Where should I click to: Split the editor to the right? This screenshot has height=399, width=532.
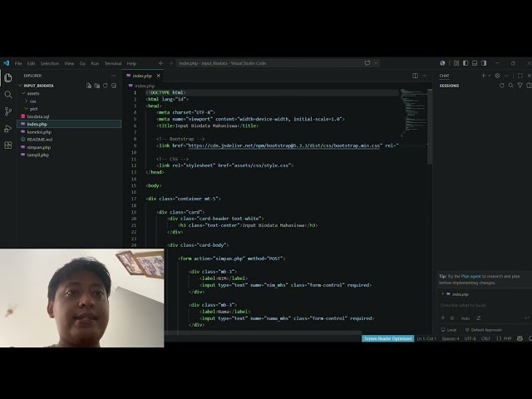pyautogui.click(x=415, y=76)
